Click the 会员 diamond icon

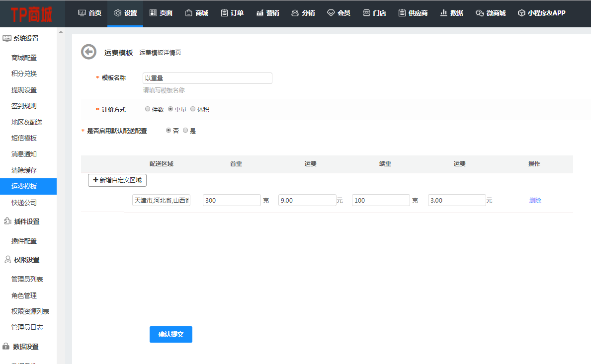click(331, 13)
